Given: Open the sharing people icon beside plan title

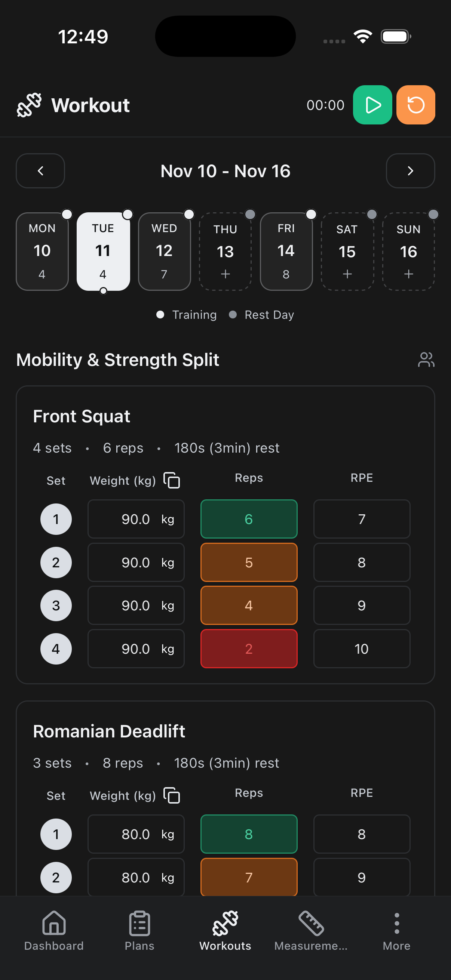Looking at the screenshot, I should [x=426, y=360].
